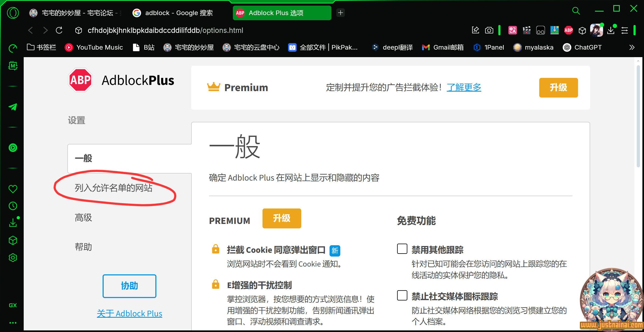Open 1Panel bookmark
644x332 pixels.
(x=489, y=47)
